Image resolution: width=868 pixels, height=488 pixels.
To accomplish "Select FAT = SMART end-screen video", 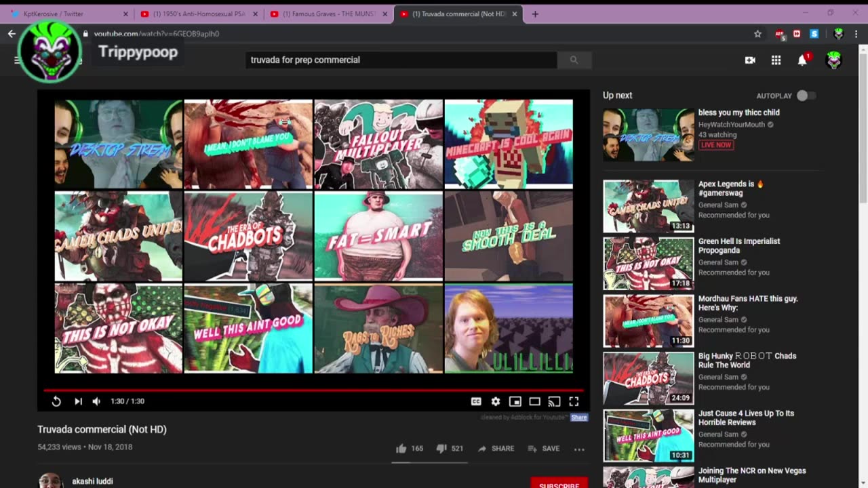I will pos(378,236).
